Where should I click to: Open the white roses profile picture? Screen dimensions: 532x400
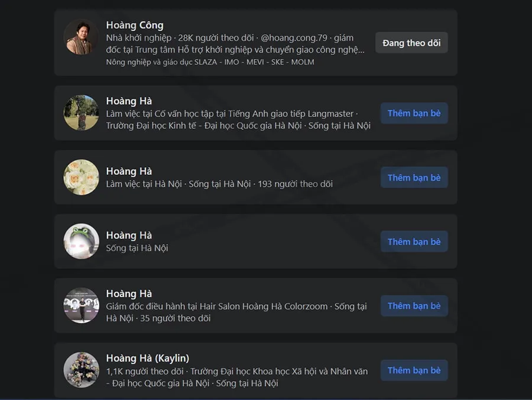pos(81,177)
